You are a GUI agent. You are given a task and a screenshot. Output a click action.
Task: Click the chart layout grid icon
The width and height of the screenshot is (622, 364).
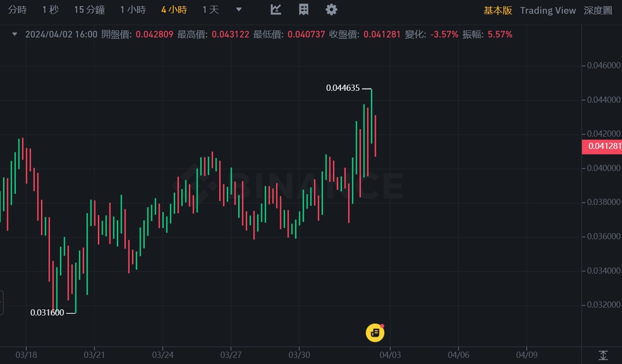coord(304,10)
